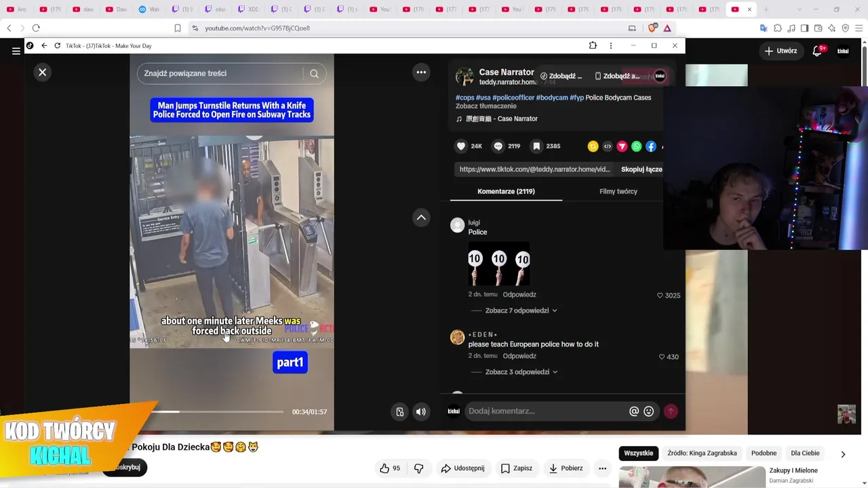The image size is (868, 488).
Task: Focus the 'Znajdź powiązane treści' search field
Action: [220, 73]
